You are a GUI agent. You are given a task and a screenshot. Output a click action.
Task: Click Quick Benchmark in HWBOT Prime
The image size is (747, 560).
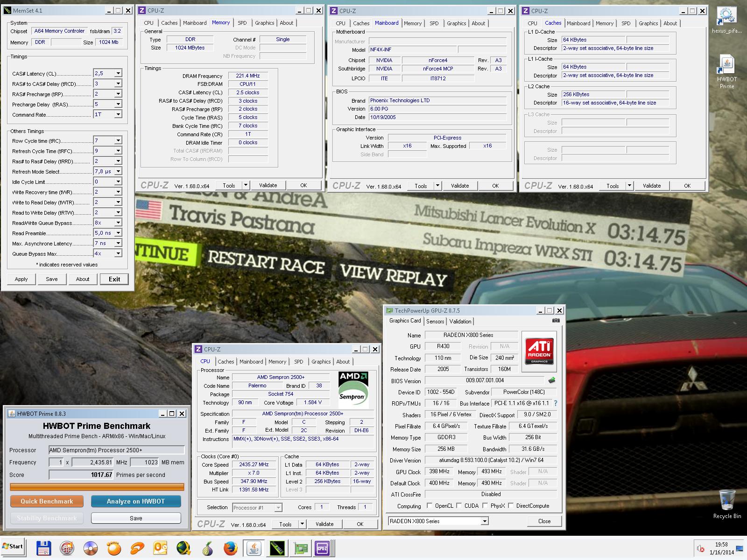47,501
